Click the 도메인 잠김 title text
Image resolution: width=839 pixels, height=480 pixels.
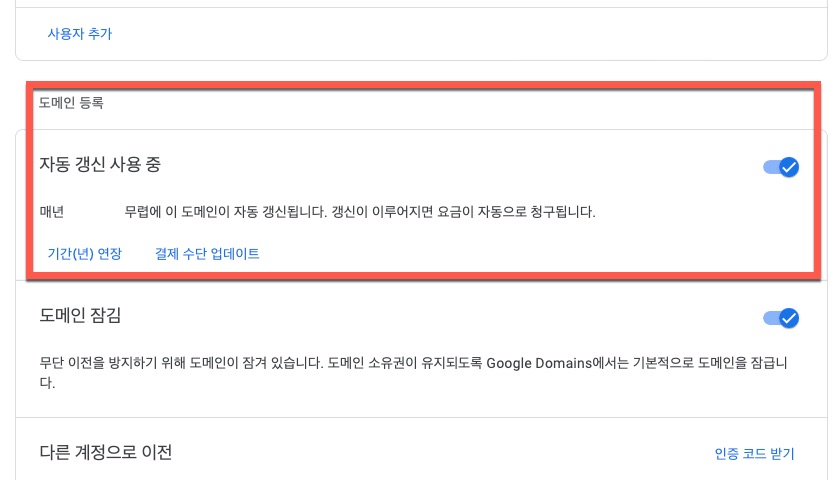point(80,315)
